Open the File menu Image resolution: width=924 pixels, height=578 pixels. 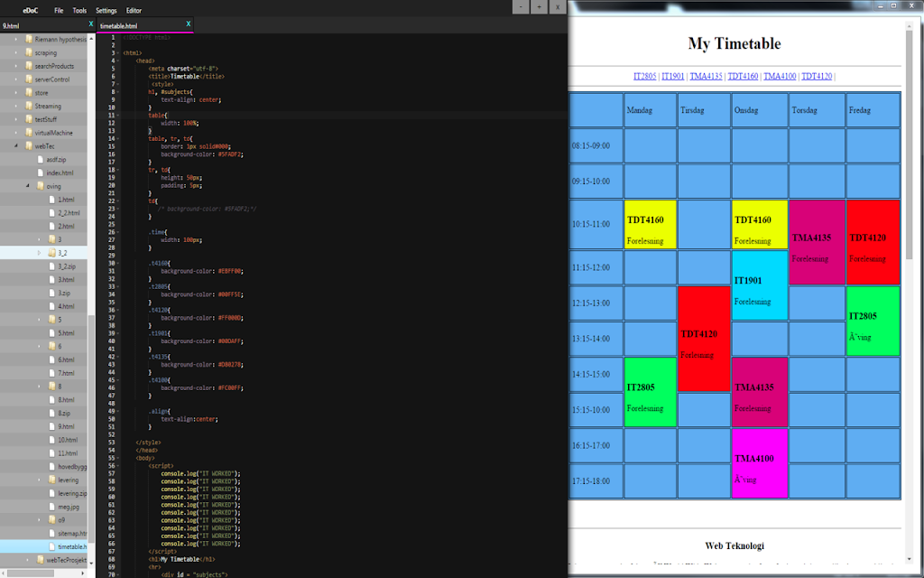click(x=59, y=11)
